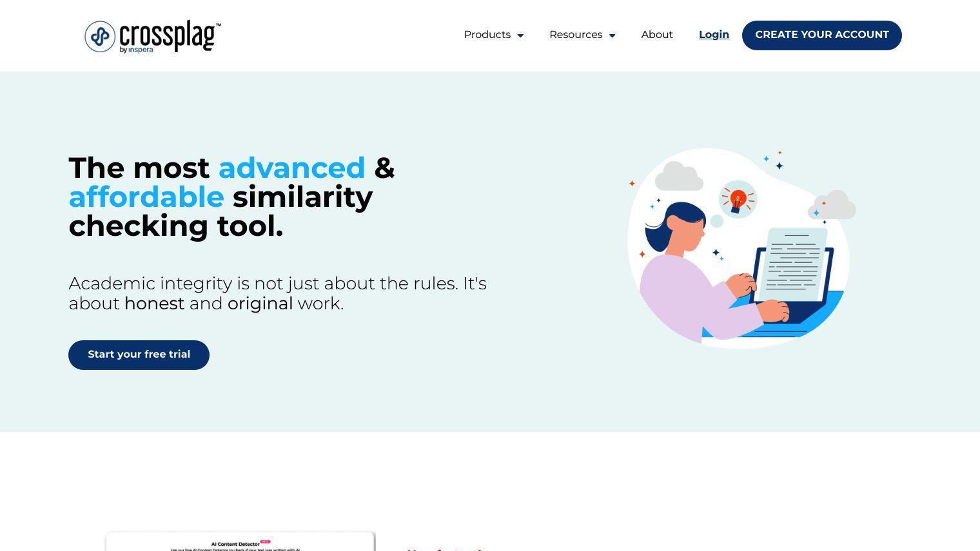Click the lightbulb idea bubble in illustration
980x551 pixels.
pos(738,200)
